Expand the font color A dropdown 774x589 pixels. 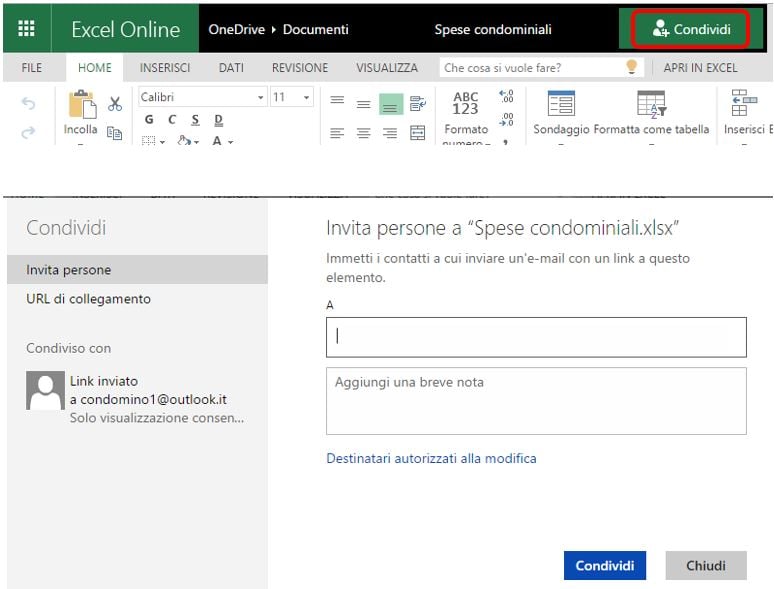[231, 142]
